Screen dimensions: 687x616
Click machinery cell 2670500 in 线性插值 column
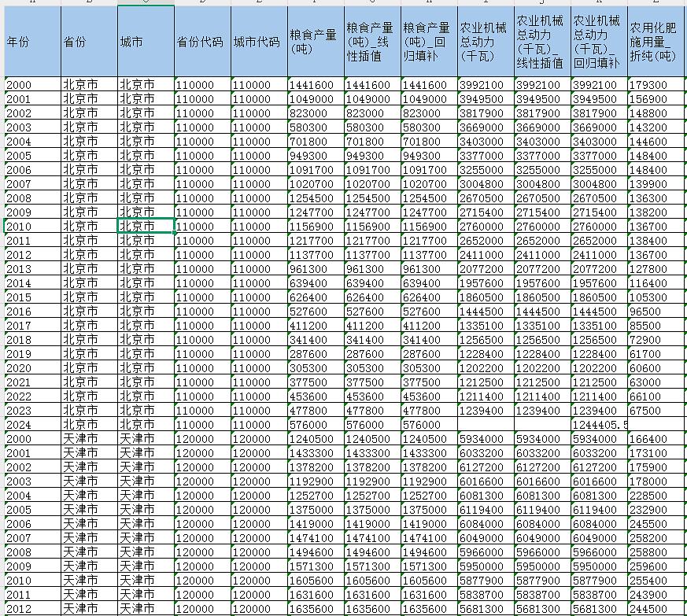(543, 197)
